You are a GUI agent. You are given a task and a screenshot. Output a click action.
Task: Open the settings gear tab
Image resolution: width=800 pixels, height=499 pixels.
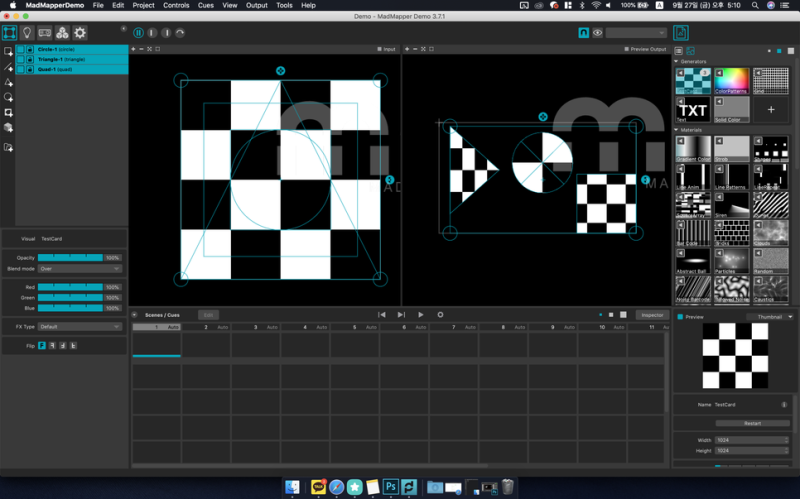(x=80, y=33)
